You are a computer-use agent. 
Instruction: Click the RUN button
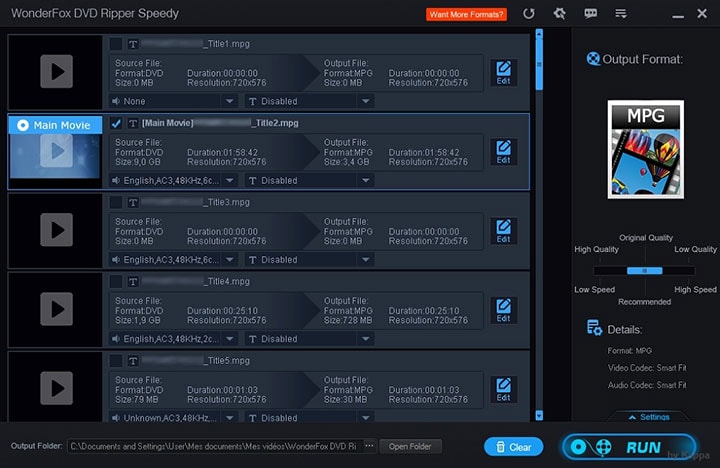click(629, 447)
